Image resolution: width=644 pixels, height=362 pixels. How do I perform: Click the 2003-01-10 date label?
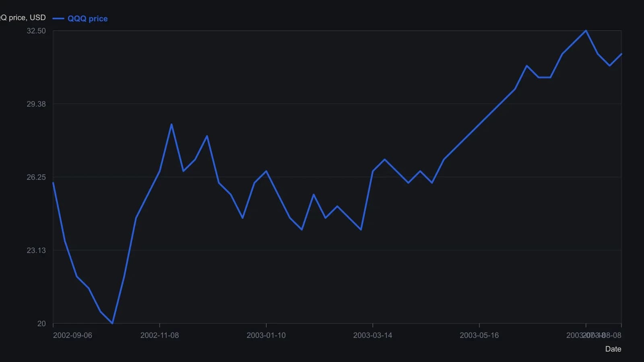266,335
